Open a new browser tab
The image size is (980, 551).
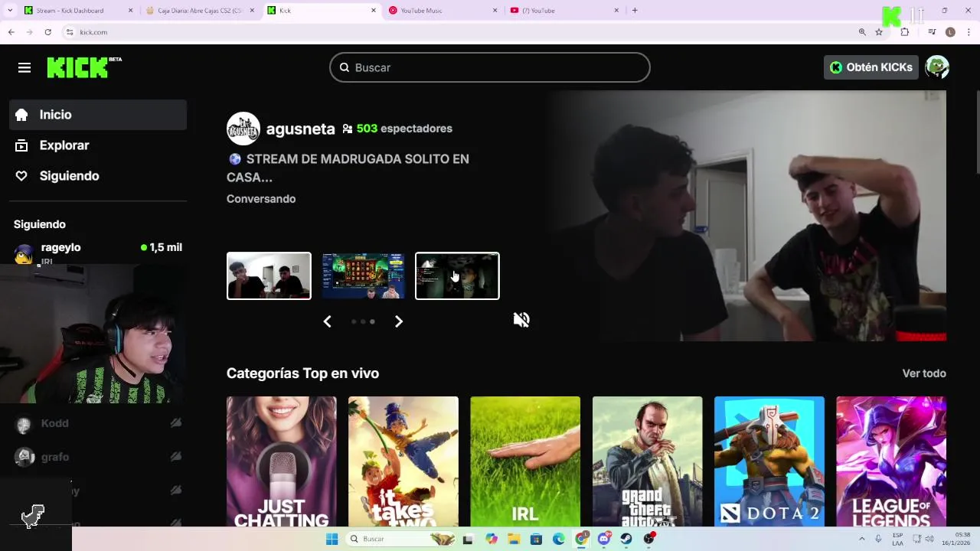pos(635,11)
